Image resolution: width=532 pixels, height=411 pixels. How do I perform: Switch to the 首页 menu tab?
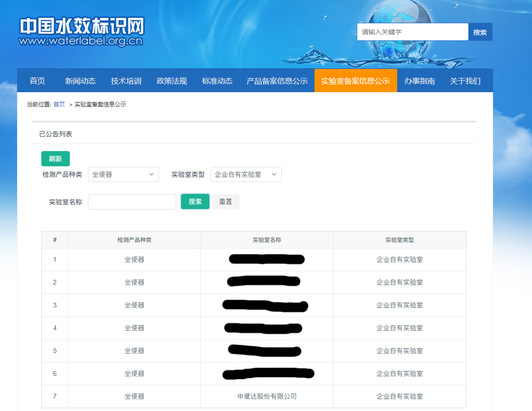pos(37,80)
